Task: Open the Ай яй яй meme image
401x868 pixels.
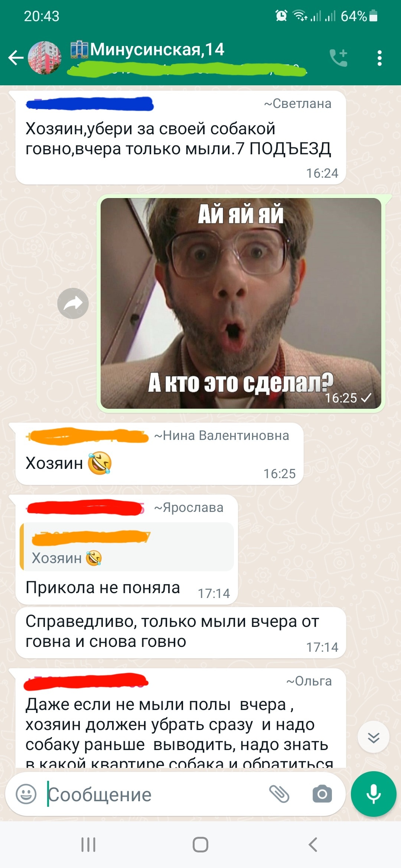Action: click(241, 303)
